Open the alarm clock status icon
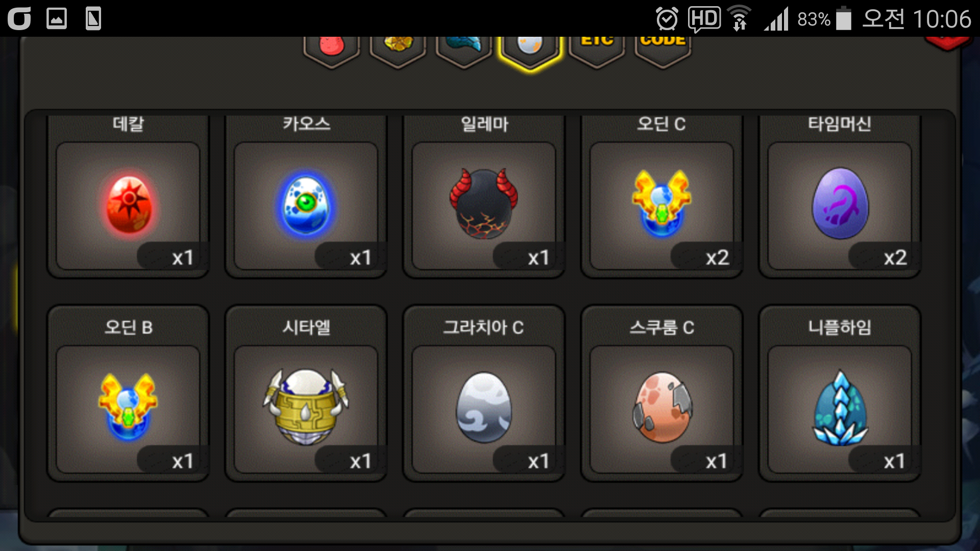Viewport: 980px width, 551px height. pos(667,19)
